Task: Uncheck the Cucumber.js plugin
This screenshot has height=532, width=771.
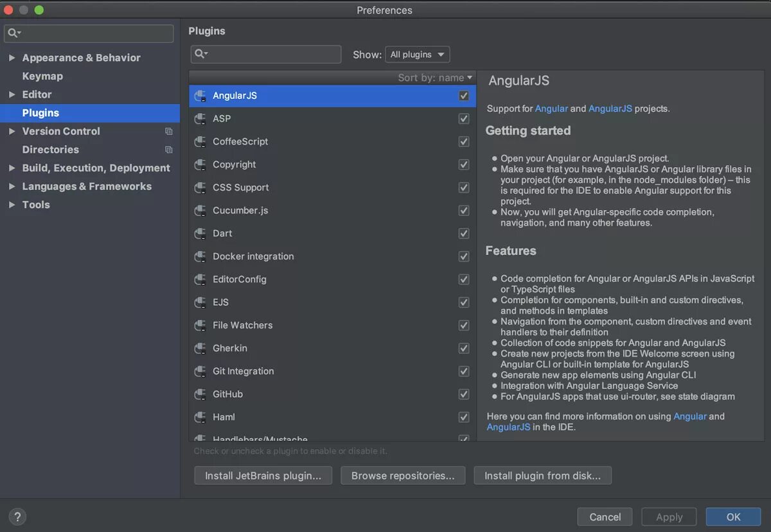Action: 464,211
